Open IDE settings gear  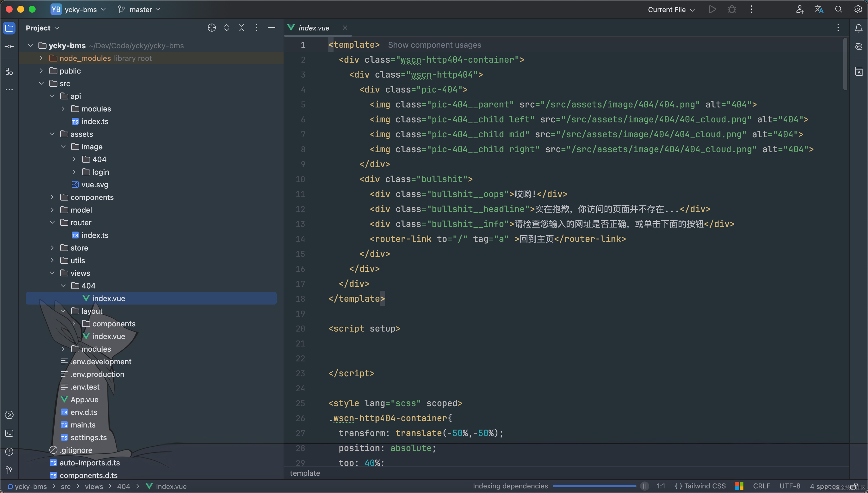(858, 9)
